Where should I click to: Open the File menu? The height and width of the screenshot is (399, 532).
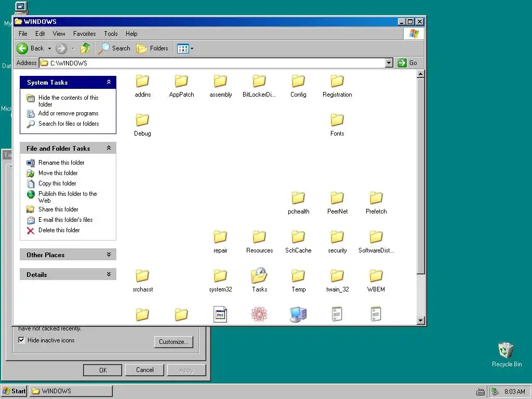click(x=23, y=34)
